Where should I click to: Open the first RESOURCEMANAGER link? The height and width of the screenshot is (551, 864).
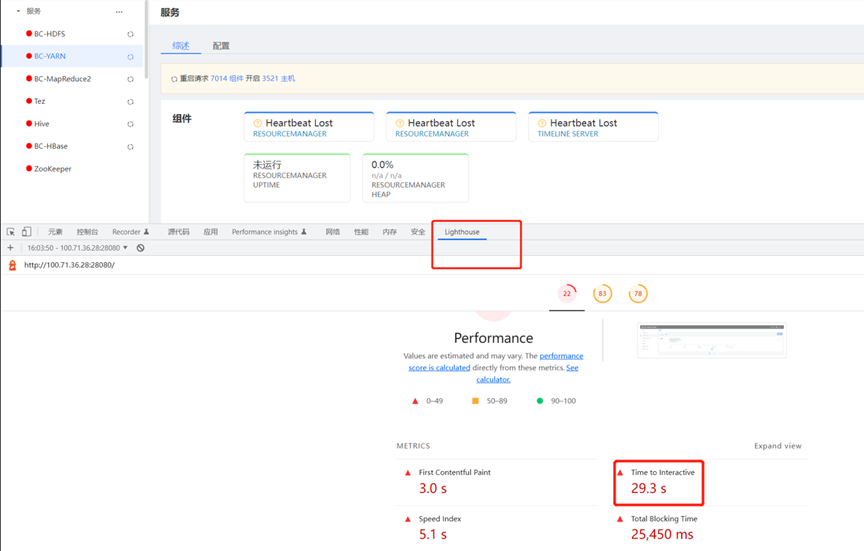pos(290,134)
